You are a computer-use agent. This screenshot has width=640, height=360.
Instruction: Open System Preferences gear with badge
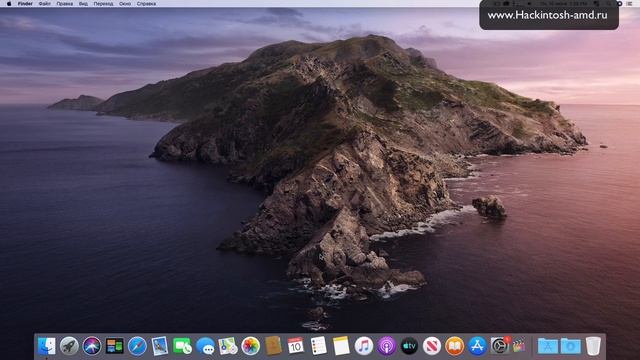point(500,346)
